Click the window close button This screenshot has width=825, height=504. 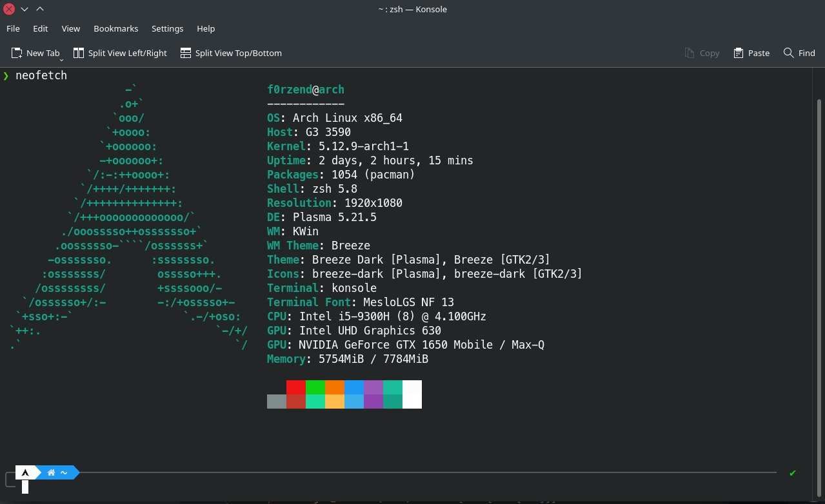coord(8,9)
